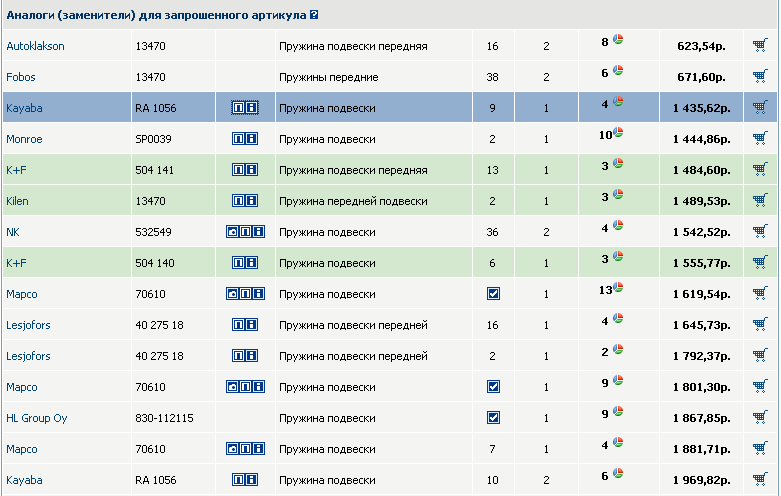Open the Kilen brand link
The height and width of the screenshot is (496, 781).
17,201
